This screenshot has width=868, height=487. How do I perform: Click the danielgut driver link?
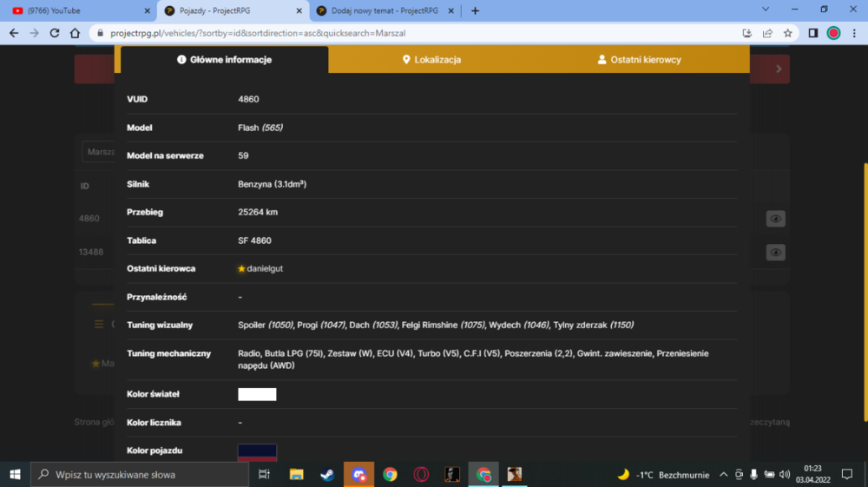pyautogui.click(x=265, y=268)
